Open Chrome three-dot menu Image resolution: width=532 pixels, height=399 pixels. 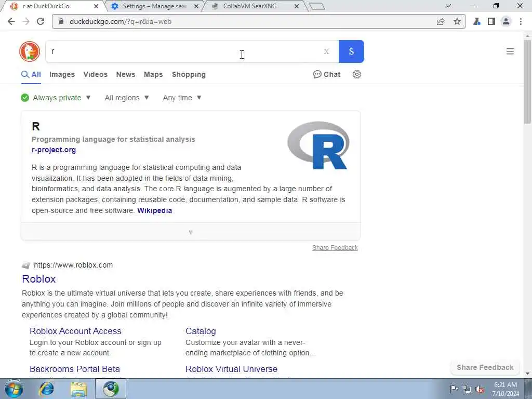click(521, 21)
